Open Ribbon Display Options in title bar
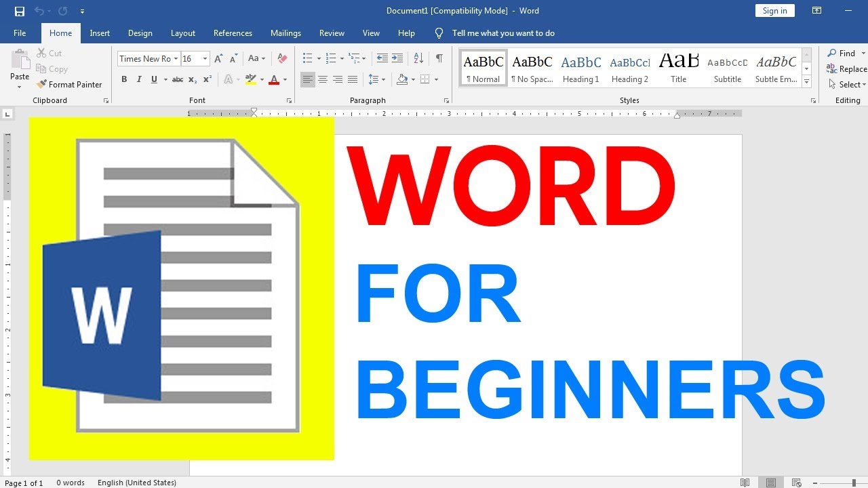868x488 pixels. [x=816, y=11]
